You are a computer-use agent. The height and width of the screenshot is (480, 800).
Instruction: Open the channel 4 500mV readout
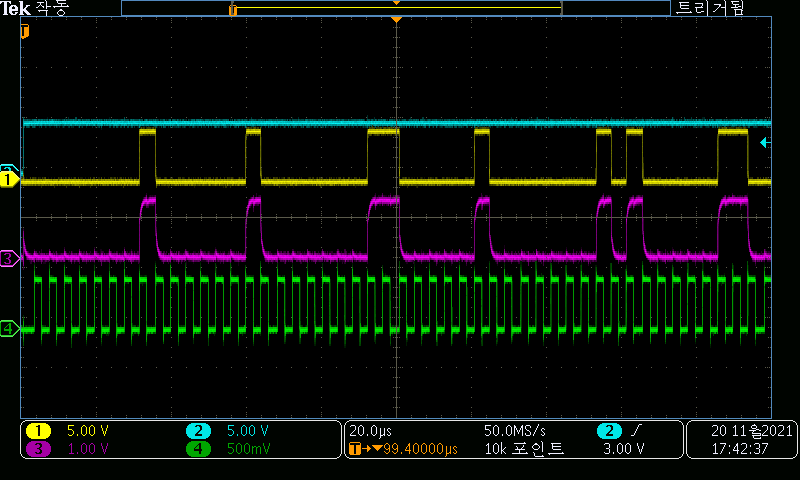click(x=228, y=449)
